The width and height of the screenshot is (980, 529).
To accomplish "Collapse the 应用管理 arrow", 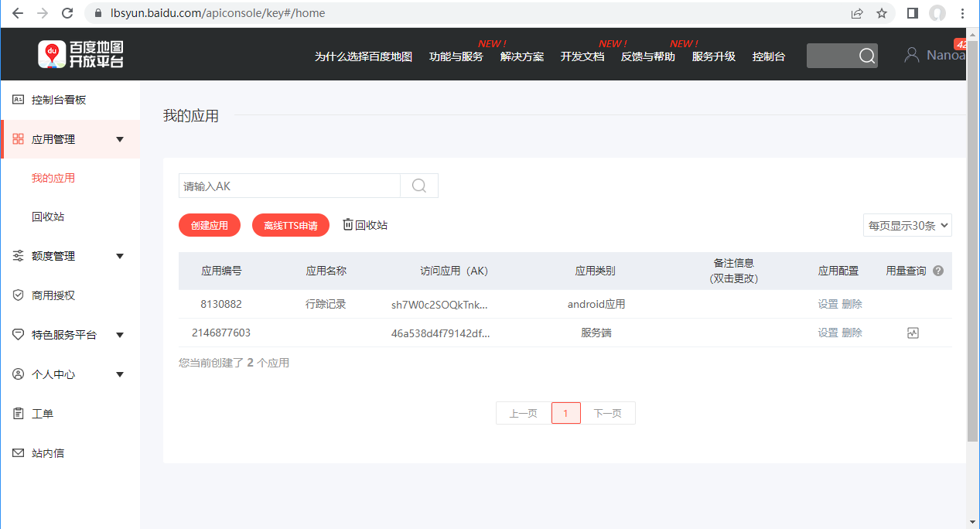I will click(x=120, y=139).
